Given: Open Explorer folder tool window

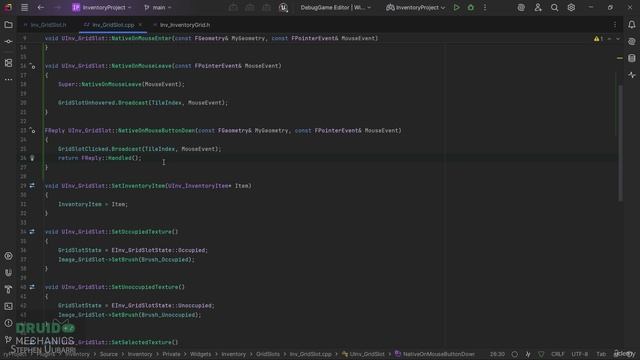Looking at the screenshot, I should pos(8,25).
